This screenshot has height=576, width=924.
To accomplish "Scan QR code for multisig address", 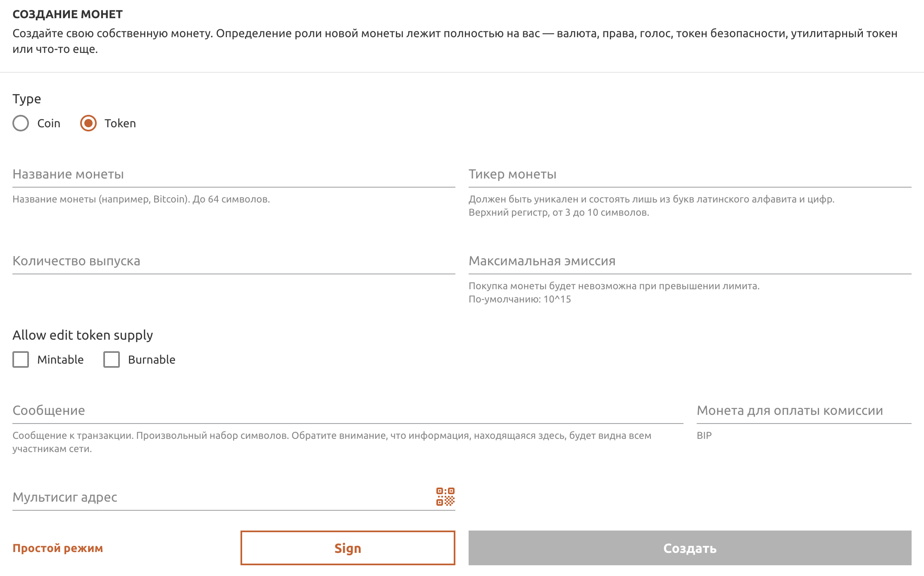I will click(x=445, y=497).
